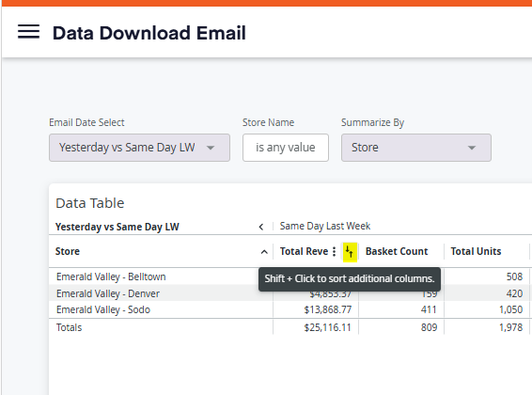The height and width of the screenshot is (395, 532).
Task: Click the Store column ascending sort arrow
Action: [x=264, y=252]
